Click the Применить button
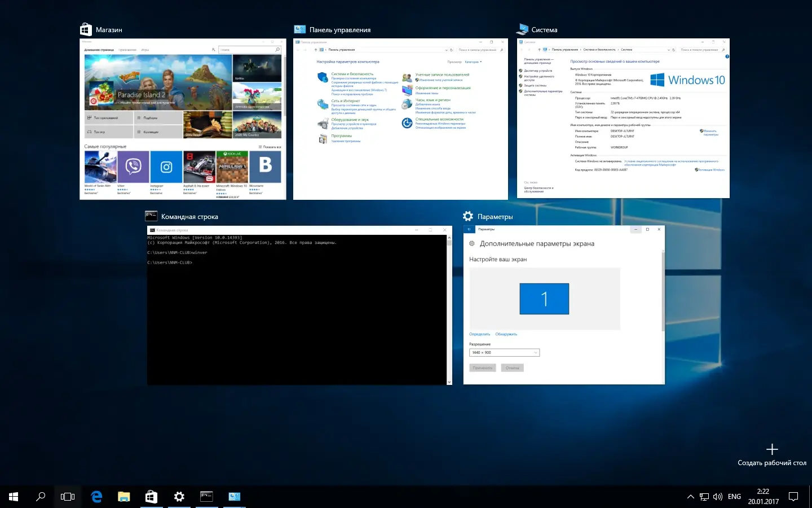This screenshot has width=812, height=508. (483, 368)
